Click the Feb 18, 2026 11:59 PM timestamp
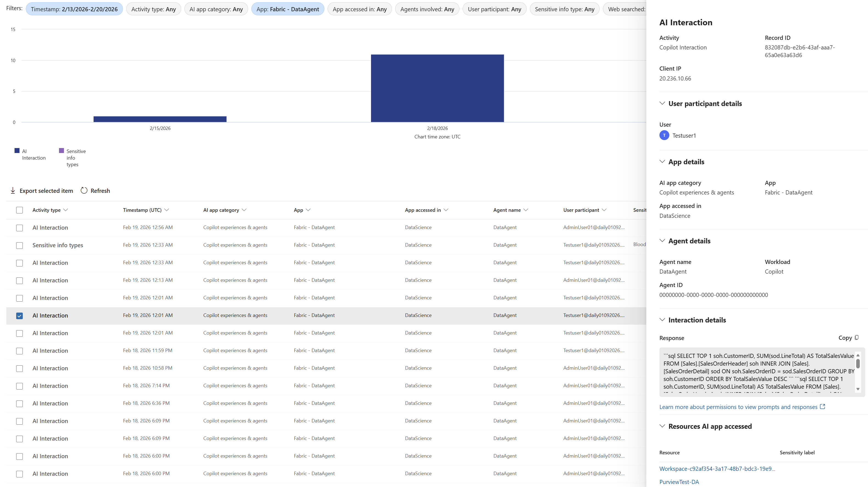This screenshot has width=868, height=487. [x=148, y=350]
